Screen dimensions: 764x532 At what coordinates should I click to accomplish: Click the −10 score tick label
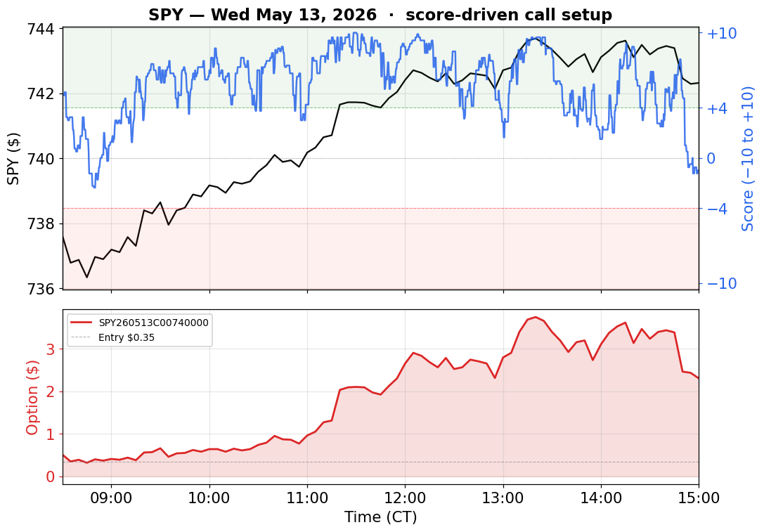click(722, 283)
